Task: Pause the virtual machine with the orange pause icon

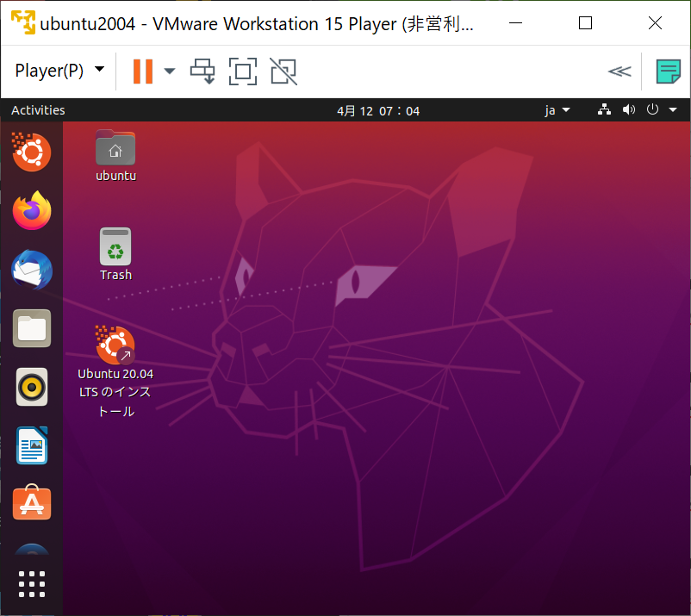Action: 143,72
